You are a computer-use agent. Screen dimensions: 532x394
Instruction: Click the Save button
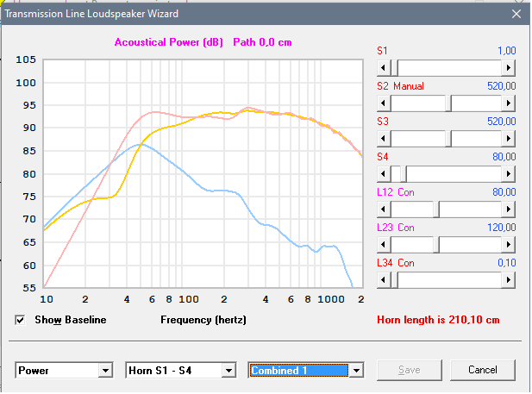pos(410,370)
